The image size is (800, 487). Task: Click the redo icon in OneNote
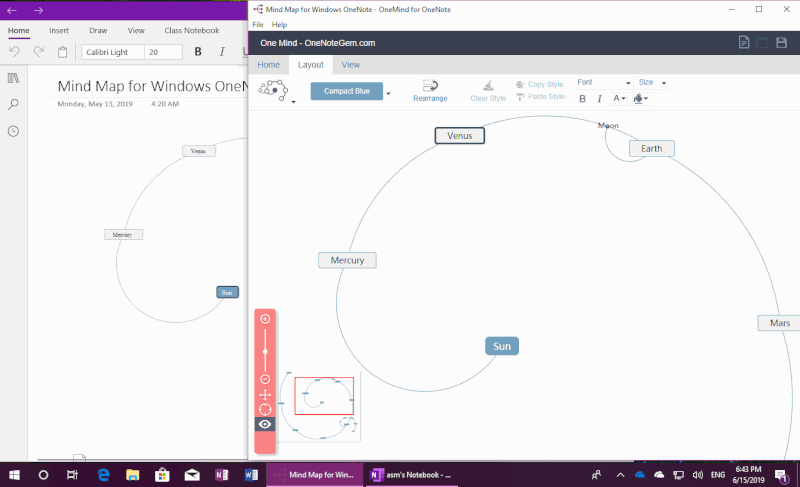38,52
